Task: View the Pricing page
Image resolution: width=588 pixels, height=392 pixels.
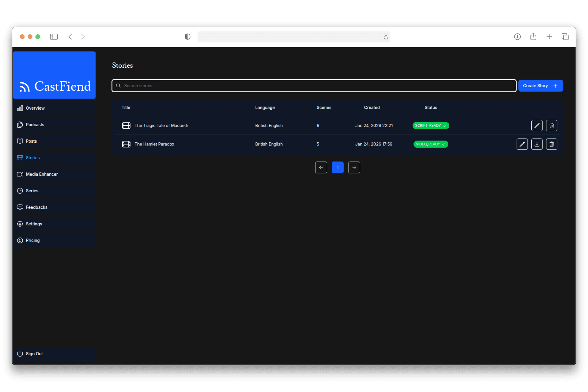Action: click(x=54, y=240)
